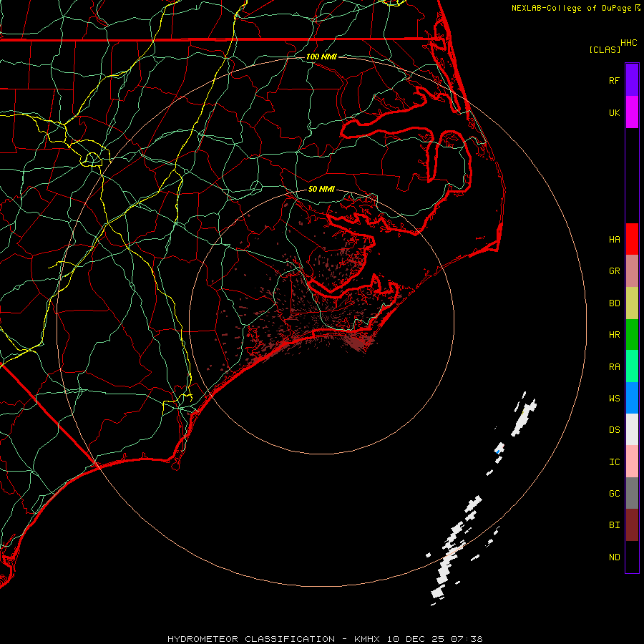The width and height of the screenshot is (644, 644).
Task: Click the HA red legend swatch
Action: tap(632, 239)
